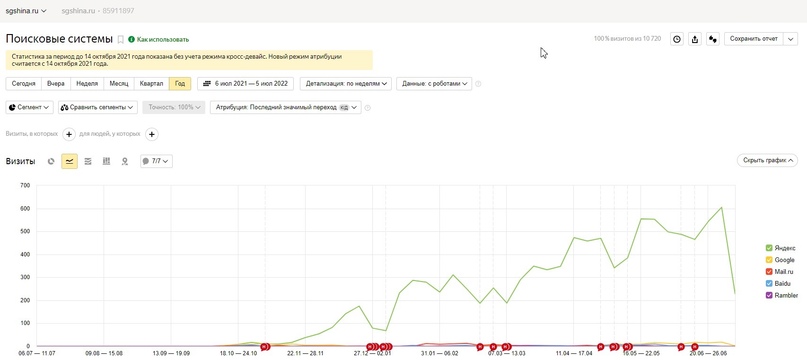807x360 pixels.
Task: Click the 18.10 — 24.10 axis label
Action: (x=238, y=354)
